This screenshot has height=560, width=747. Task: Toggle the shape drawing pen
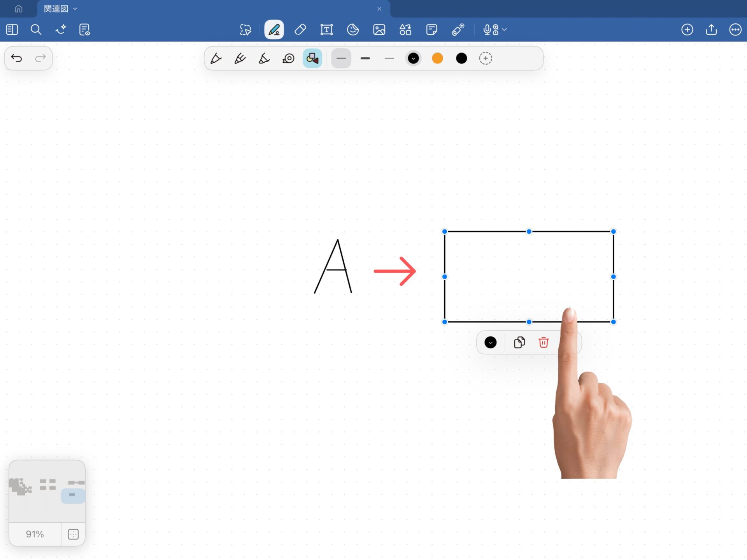[312, 58]
